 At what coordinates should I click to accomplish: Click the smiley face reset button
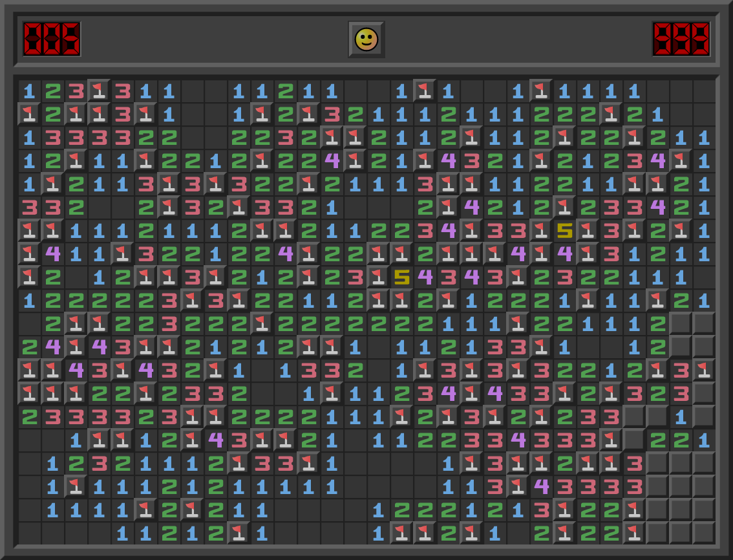[x=366, y=39]
